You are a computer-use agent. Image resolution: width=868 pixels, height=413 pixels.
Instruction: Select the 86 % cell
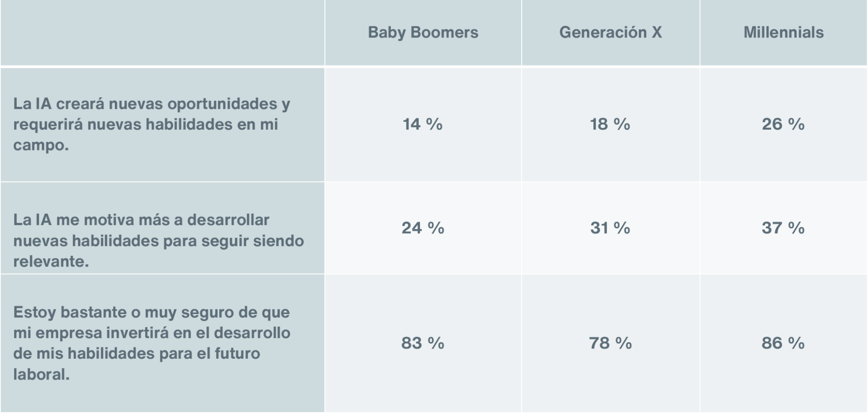pos(783,343)
